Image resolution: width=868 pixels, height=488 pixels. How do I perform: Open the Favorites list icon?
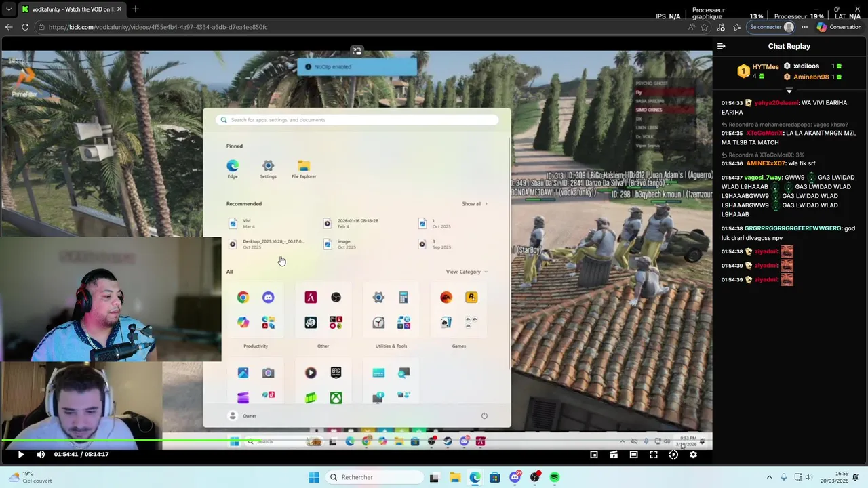736,27
